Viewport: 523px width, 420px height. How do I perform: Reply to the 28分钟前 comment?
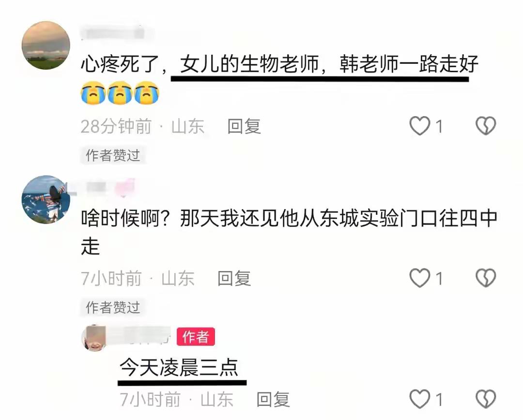tap(244, 127)
